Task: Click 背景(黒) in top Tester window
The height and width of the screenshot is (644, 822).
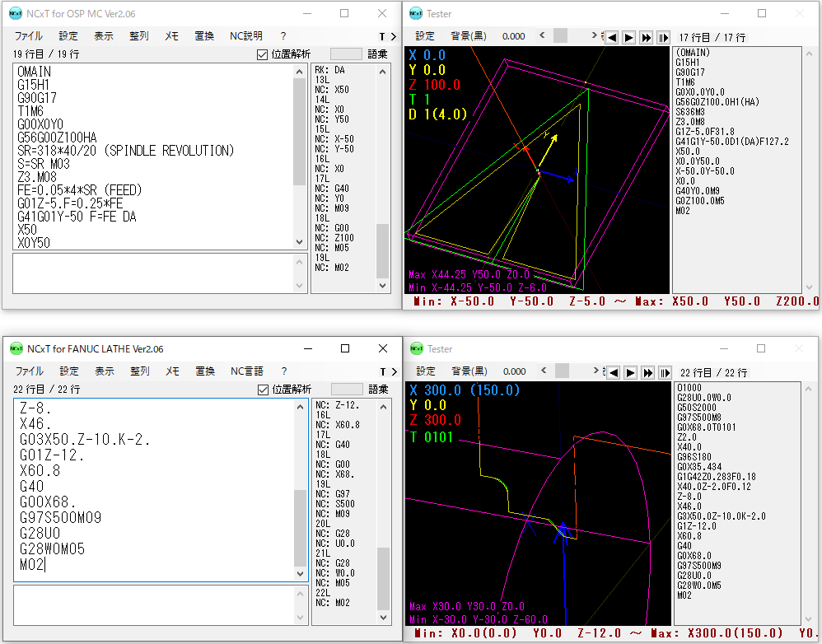Action: point(469,36)
